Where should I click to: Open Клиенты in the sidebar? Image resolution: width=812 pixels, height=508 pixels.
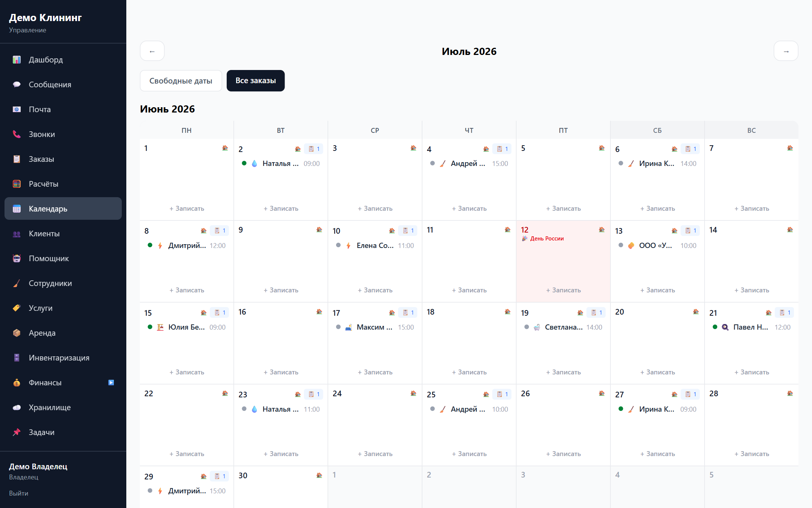[63, 234]
